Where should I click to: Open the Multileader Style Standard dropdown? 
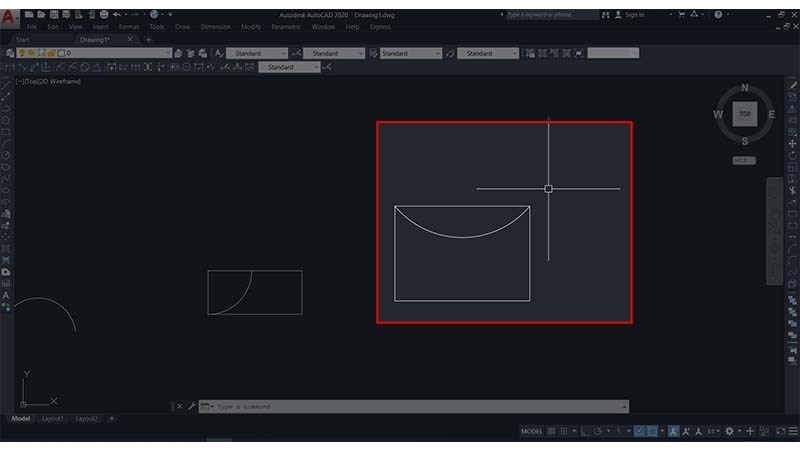pyautogui.click(x=514, y=53)
